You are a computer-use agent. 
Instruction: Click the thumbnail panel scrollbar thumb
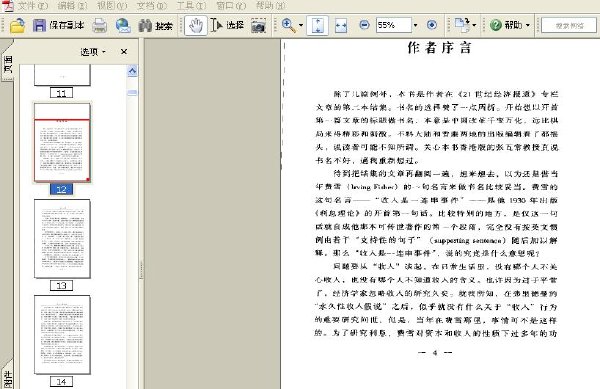[x=132, y=93]
